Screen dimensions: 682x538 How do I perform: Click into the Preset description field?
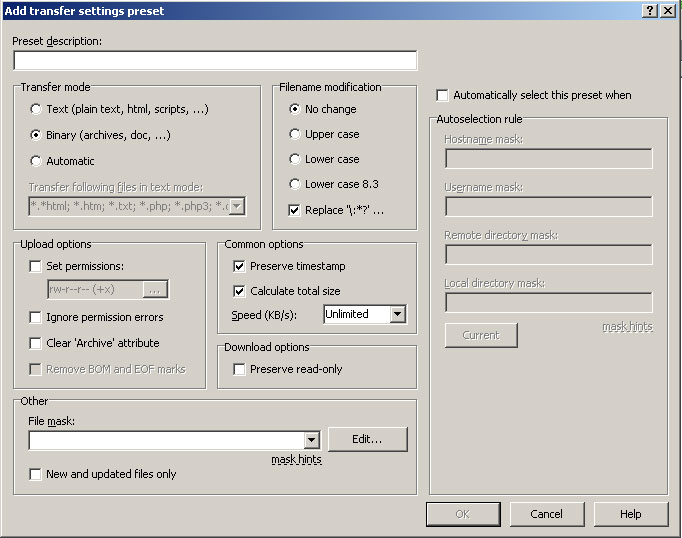pyautogui.click(x=215, y=60)
